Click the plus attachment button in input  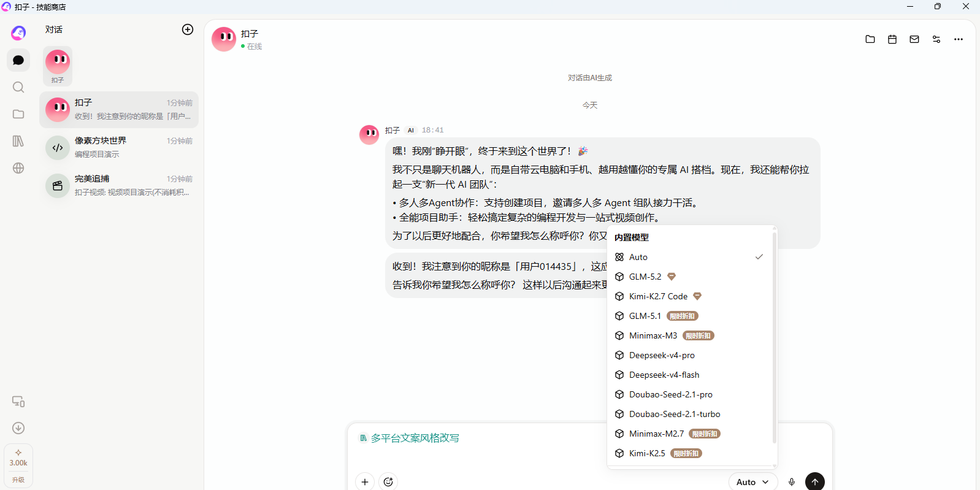click(x=365, y=482)
